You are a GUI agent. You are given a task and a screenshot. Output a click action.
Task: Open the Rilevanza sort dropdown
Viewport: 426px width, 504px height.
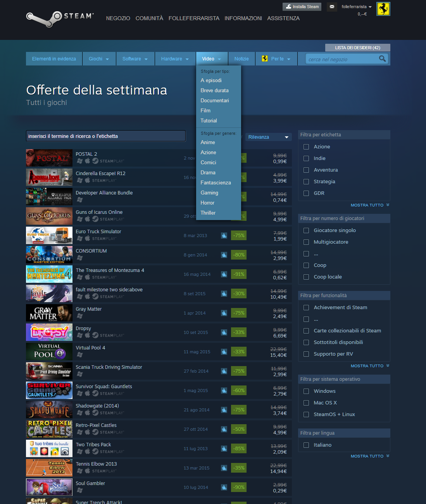(268, 137)
